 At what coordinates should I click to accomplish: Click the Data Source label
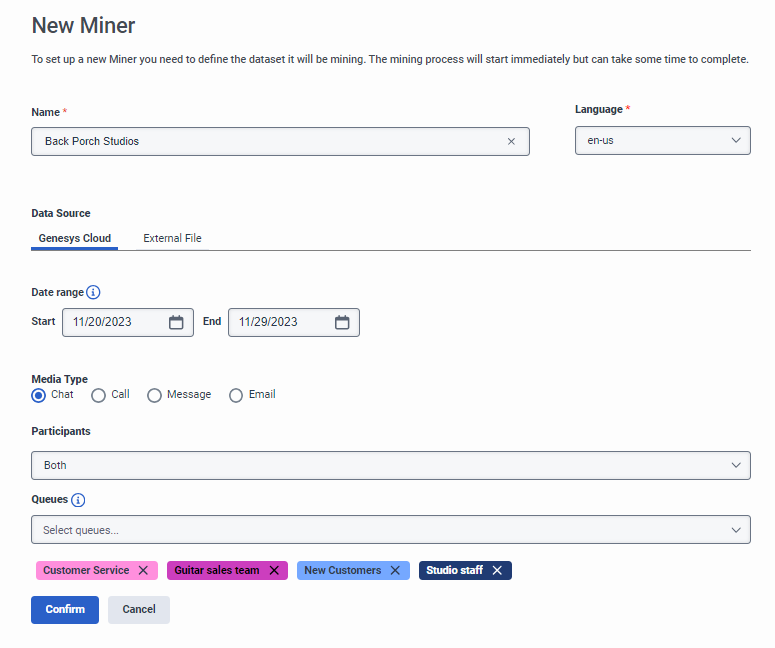pos(61,213)
